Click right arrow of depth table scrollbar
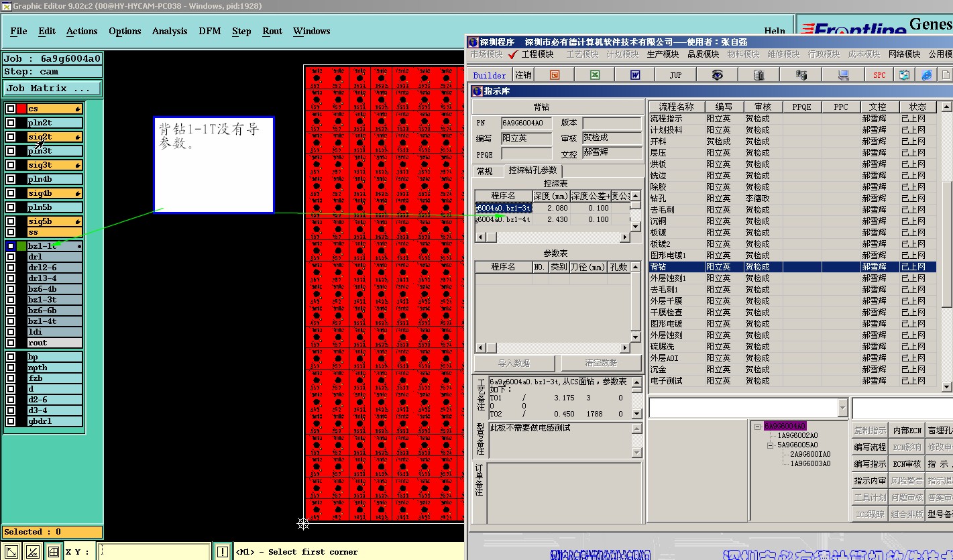 click(625, 237)
